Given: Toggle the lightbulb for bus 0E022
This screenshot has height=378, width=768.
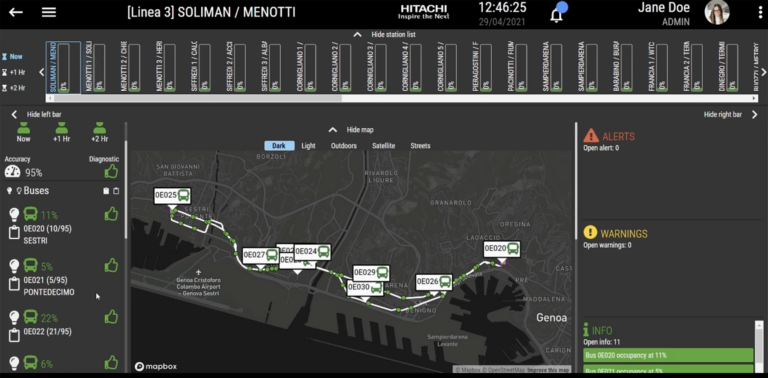Looking at the screenshot, I should pos(14,317).
